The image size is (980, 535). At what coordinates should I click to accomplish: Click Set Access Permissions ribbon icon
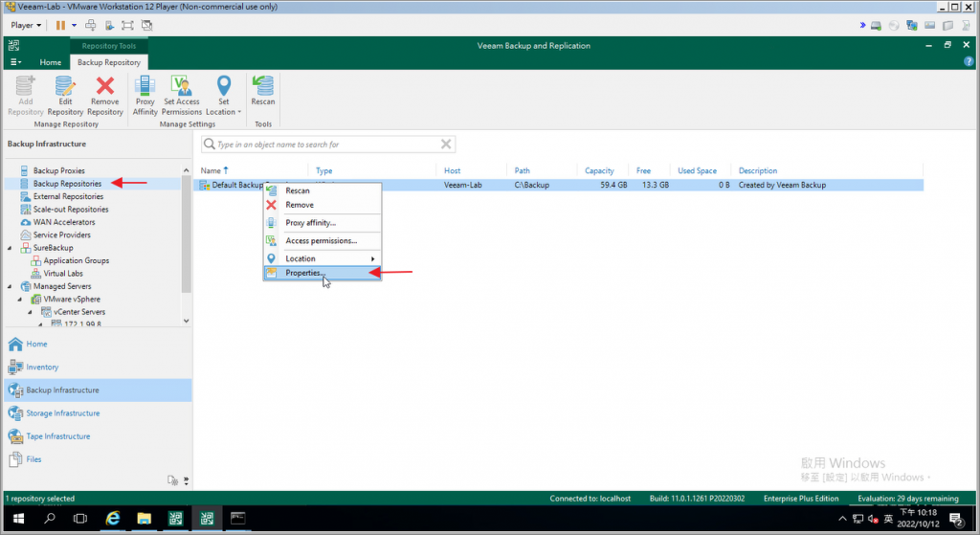click(x=182, y=95)
